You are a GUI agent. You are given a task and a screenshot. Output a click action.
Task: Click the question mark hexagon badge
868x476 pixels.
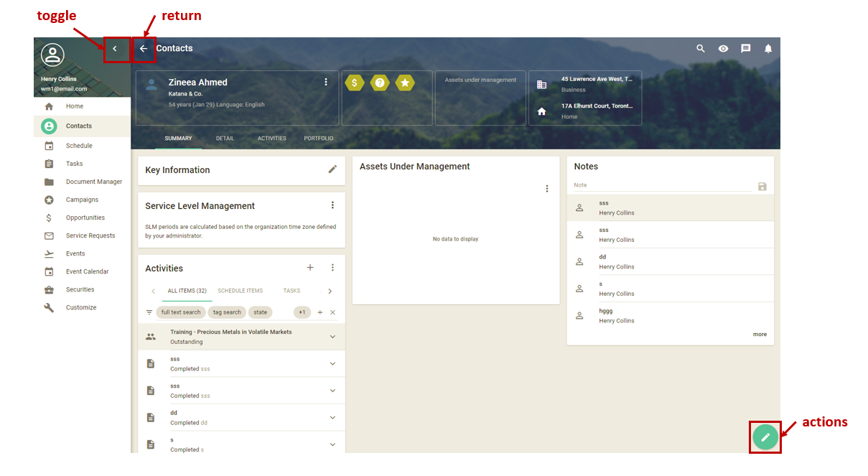pos(380,83)
